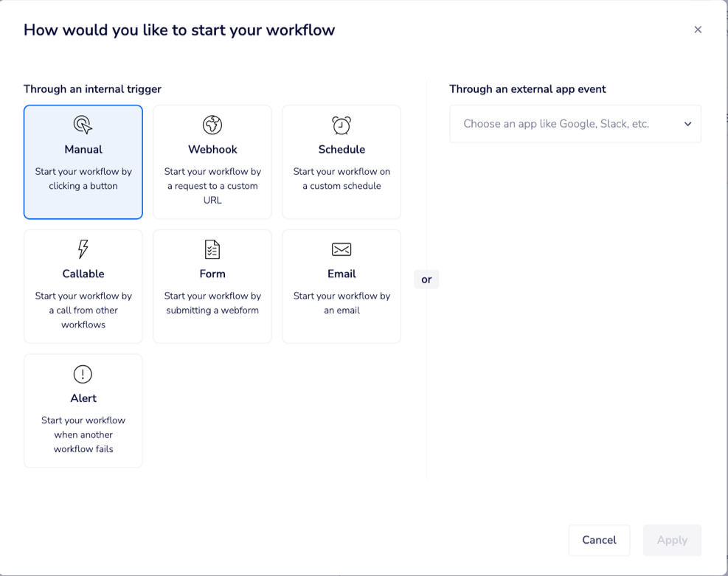Select the Webhook trigger title
Screen dimensions: 728x576
click(212, 149)
